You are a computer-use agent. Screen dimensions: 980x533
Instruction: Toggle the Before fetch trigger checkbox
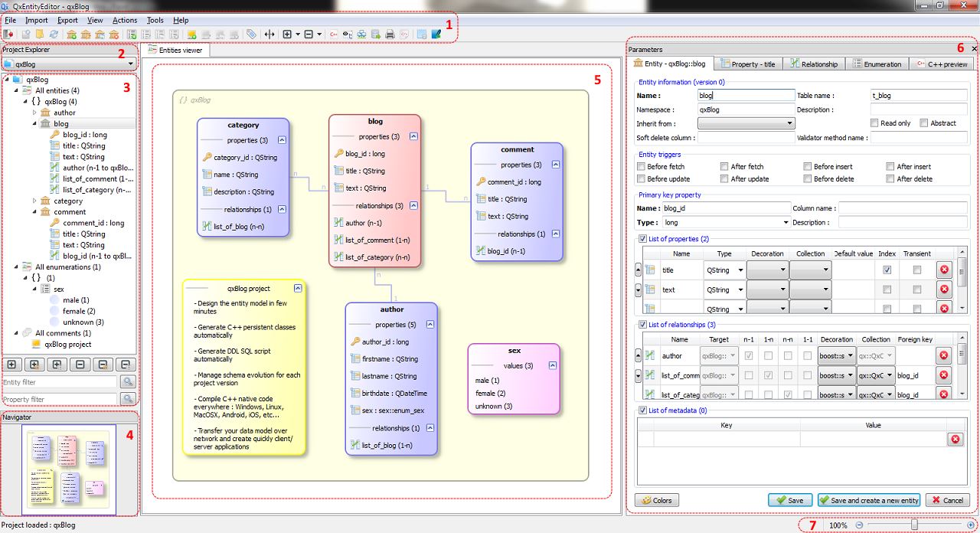[641, 166]
